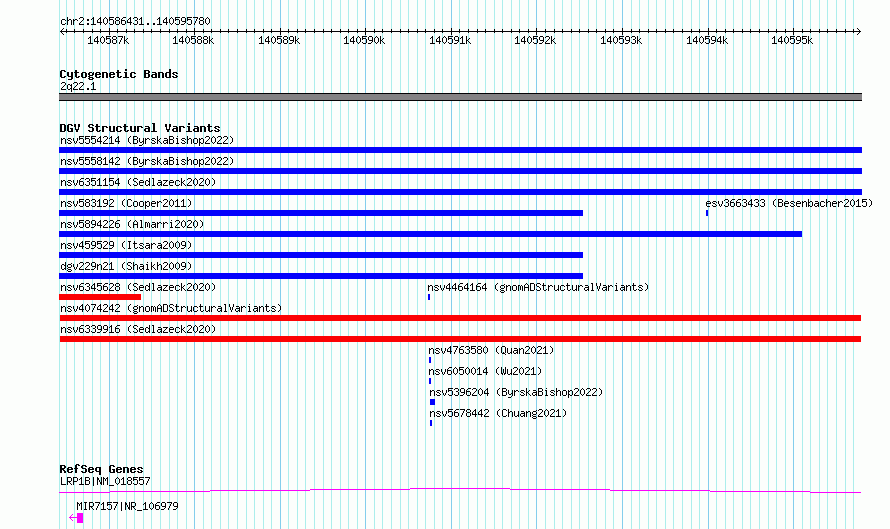Click the nsv5678442 (Chuang2021) label
Viewport: 890px width, 529px height.
(x=498, y=413)
